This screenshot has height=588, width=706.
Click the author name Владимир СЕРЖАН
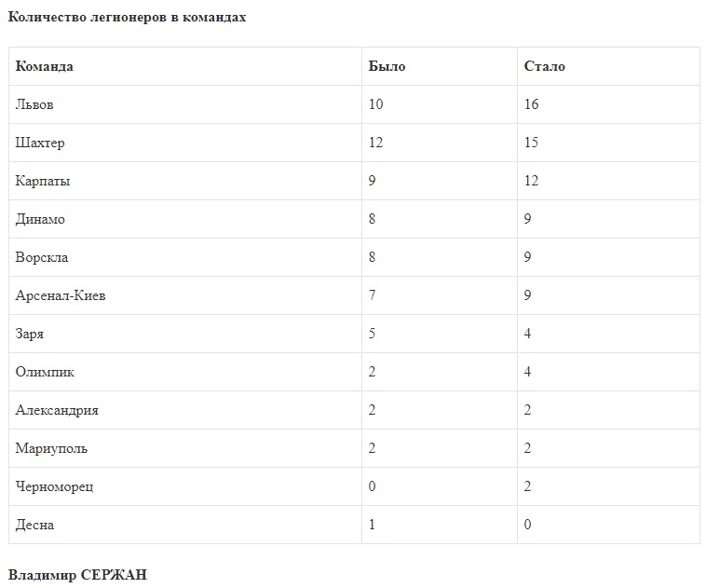pyautogui.click(x=77, y=574)
